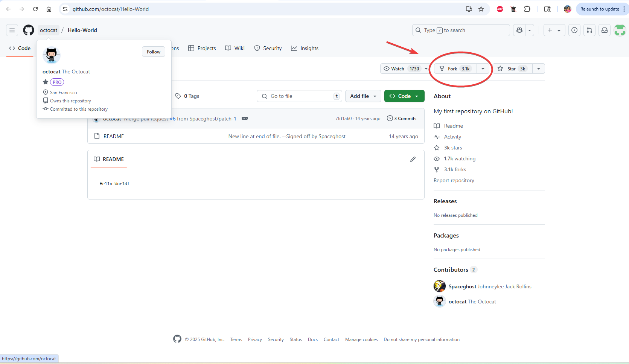The image size is (629, 364).
Task: Open the browser extensions puzzle icon
Action: coord(527,9)
